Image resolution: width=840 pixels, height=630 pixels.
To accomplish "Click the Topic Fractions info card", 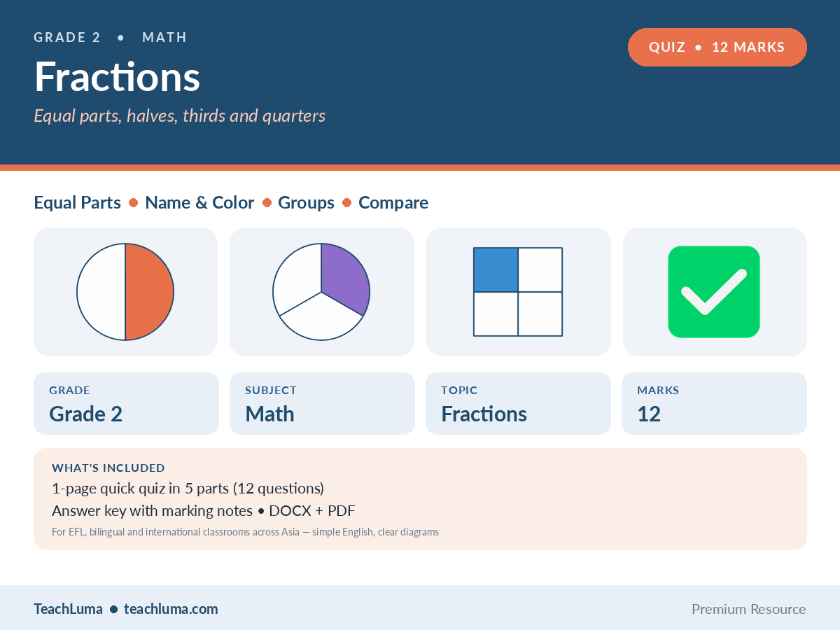I will pyautogui.click(x=518, y=403).
